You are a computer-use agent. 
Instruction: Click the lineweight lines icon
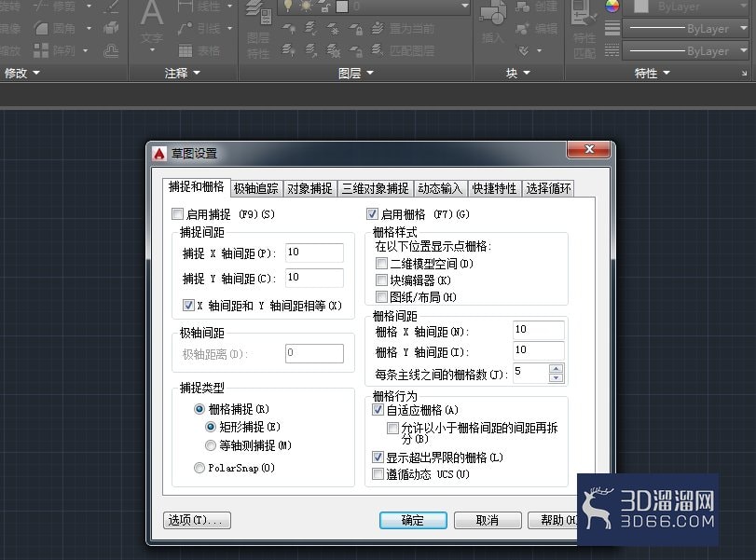(612, 29)
